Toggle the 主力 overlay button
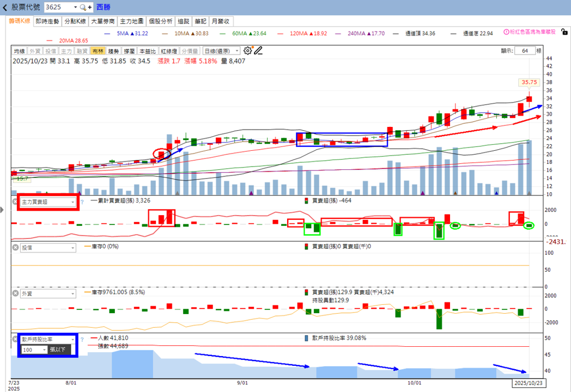The width and height of the screenshot is (571, 392). [x=66, y=51]
